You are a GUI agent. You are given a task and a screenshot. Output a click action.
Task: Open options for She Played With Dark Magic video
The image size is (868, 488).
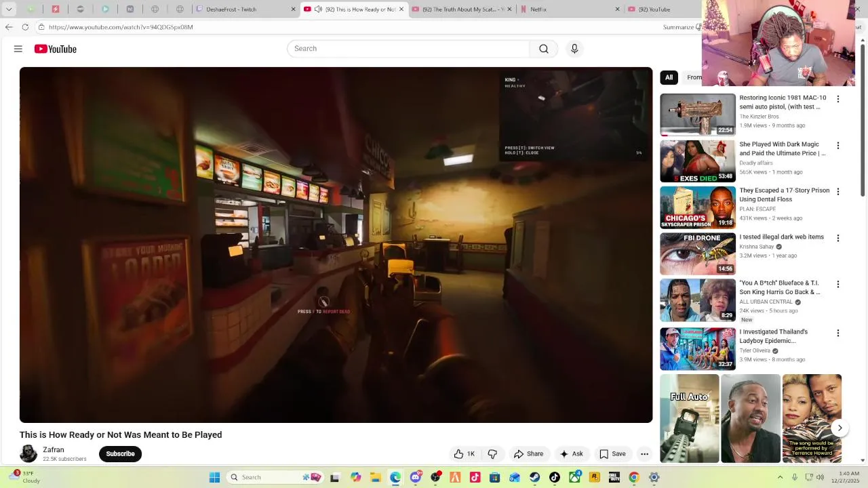point(838,146)
